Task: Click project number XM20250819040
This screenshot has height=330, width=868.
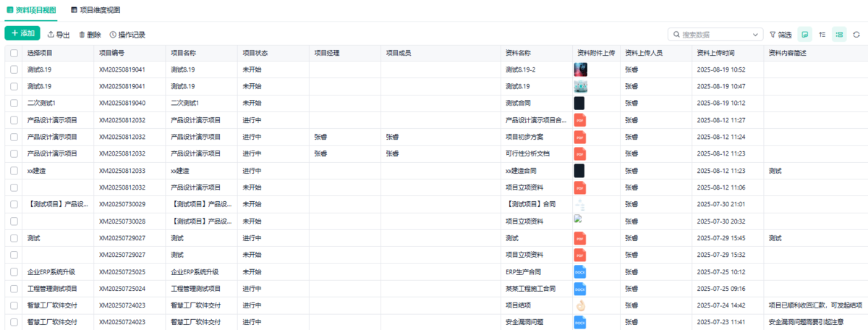Action: [122, 103]
